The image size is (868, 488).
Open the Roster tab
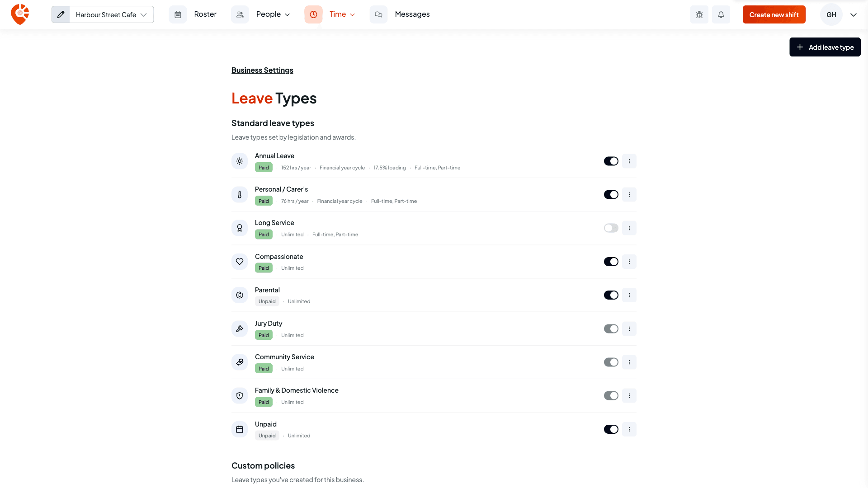coord(205,14)
